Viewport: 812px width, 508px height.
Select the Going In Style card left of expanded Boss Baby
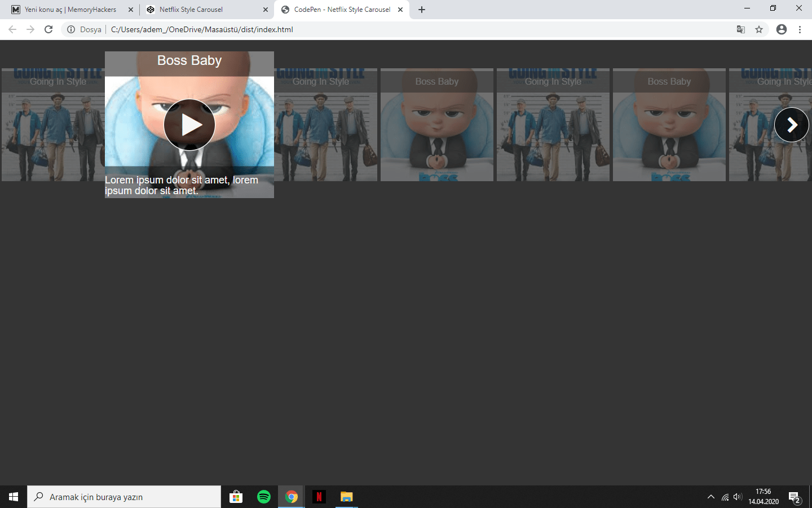(53, 125)
